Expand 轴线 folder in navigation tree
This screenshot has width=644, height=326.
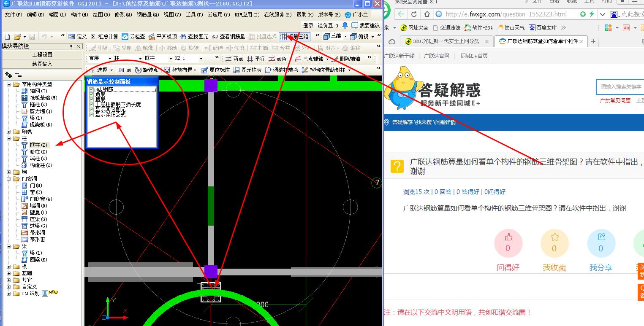tap(9, 132)
